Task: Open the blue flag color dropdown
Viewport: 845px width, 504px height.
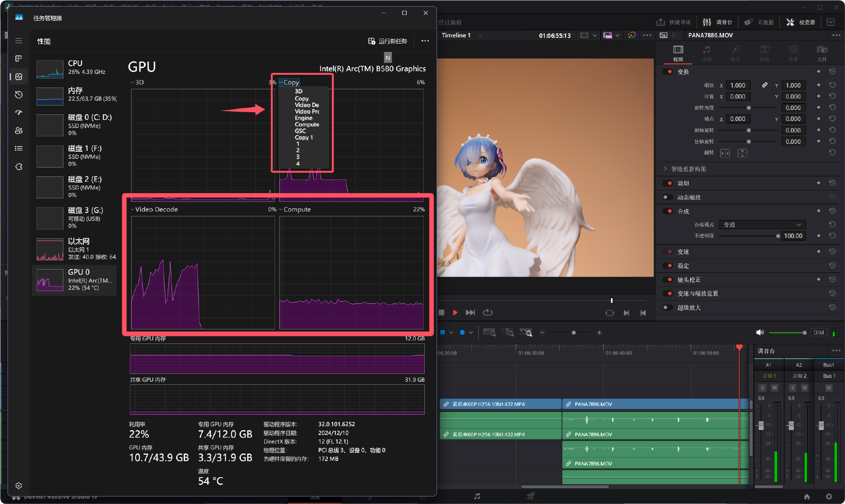Action: pyautogui.click(x=451, y=333)
